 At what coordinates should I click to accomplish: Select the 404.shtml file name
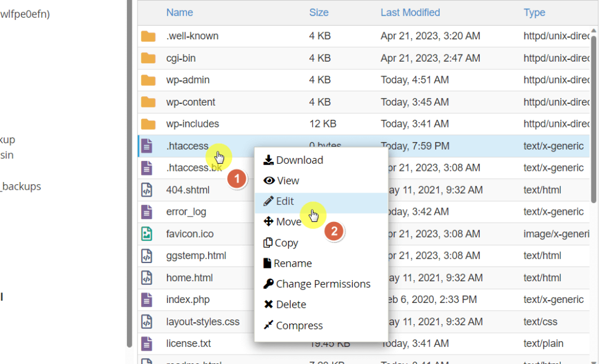coord(188,190)
